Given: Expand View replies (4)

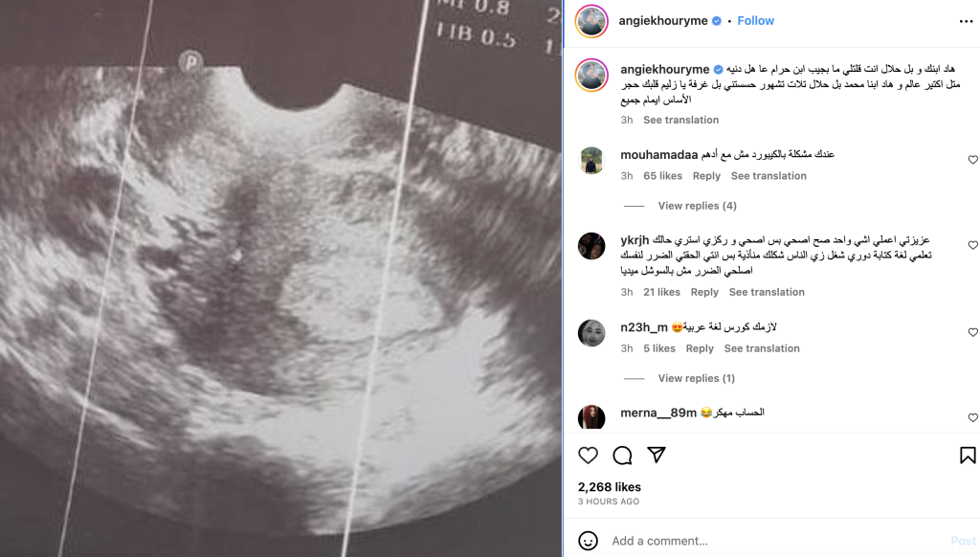Looking at the screenshot, I should point(697,206).
